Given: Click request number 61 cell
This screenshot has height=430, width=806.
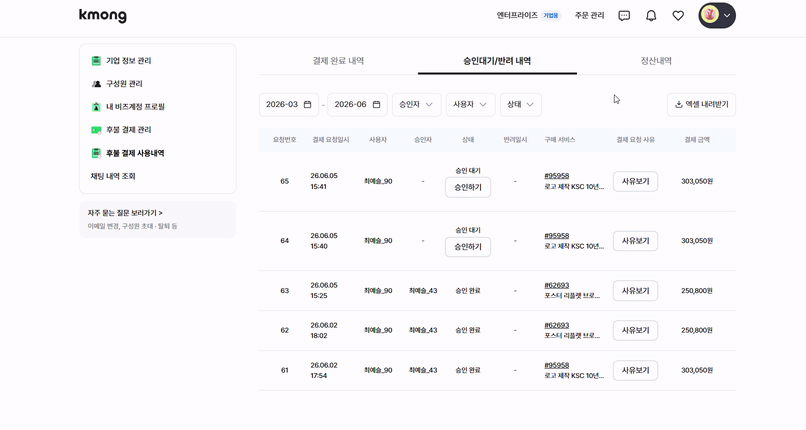Looking at the screenshot, I should [285, 370].
